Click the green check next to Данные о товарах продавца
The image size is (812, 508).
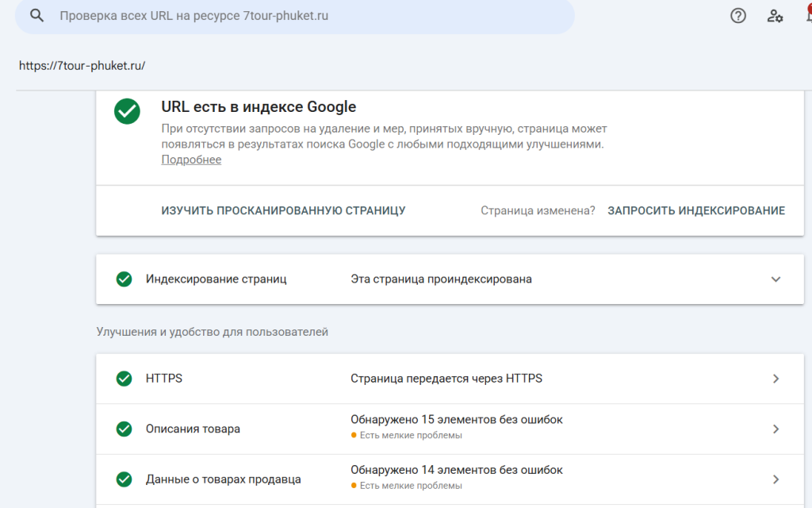[x=124, y=479]
